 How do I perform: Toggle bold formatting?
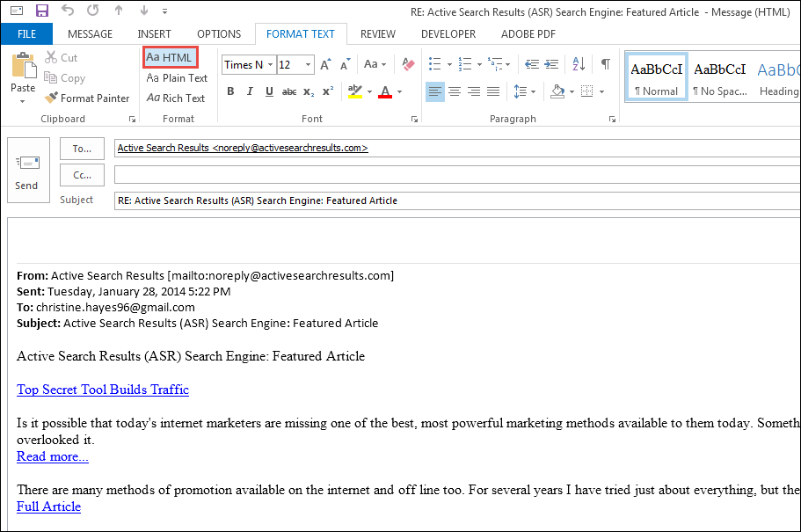click(x=231, y=91)
